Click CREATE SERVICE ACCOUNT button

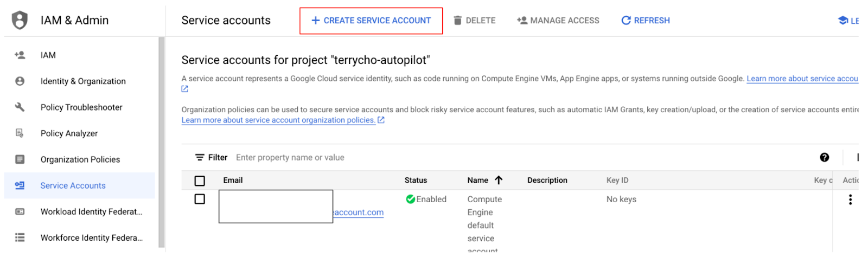click(x=371, y=21)
